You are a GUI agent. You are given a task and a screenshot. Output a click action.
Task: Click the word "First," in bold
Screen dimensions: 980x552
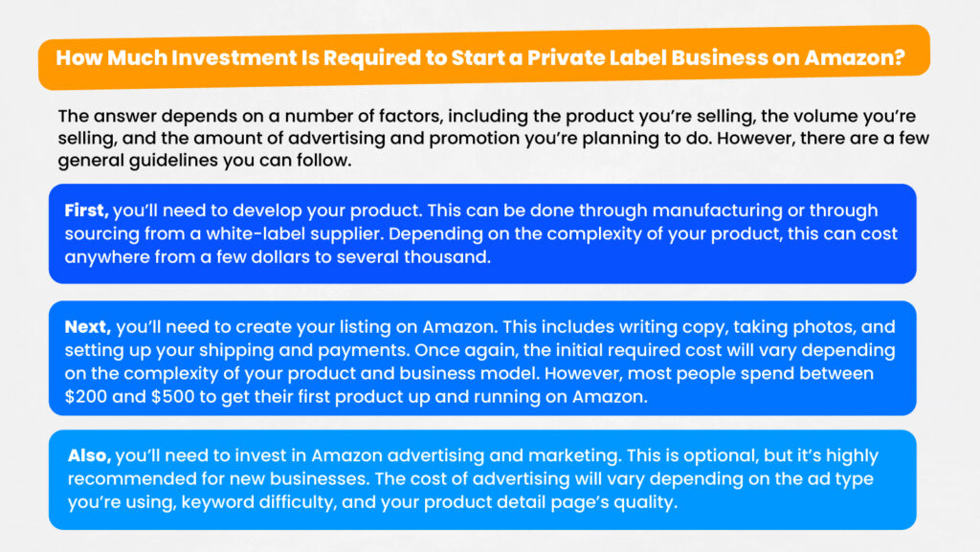[86, 210]
